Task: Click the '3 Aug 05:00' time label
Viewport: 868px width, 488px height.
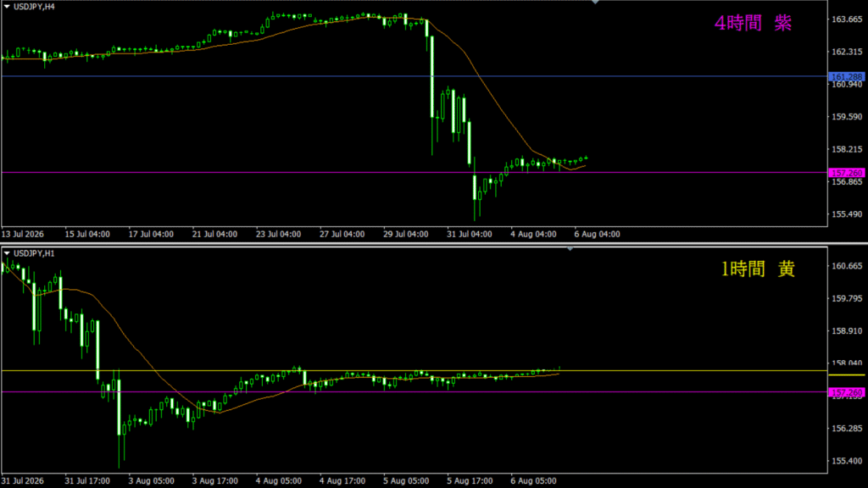Action: [x=151, y=481]
